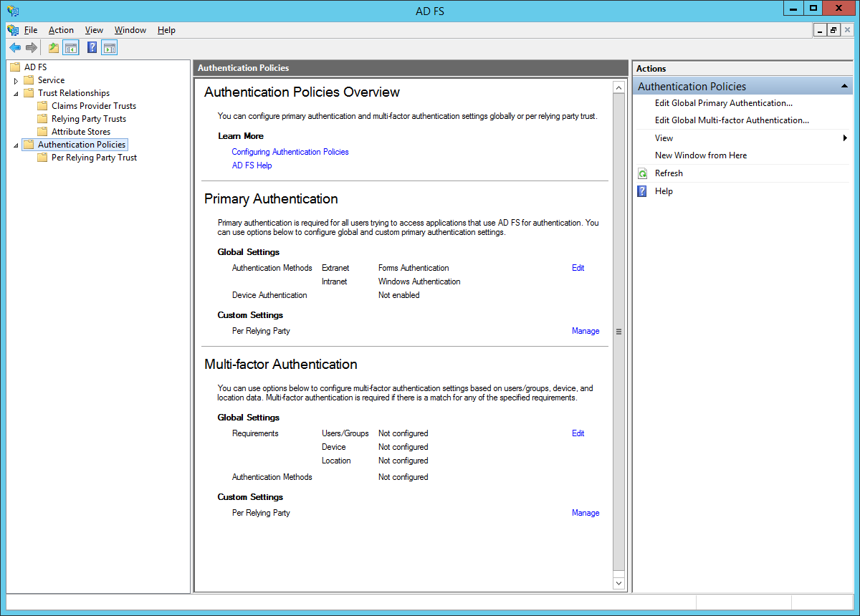
Task: Open the AD FS Help link
Action: (252, 165)
